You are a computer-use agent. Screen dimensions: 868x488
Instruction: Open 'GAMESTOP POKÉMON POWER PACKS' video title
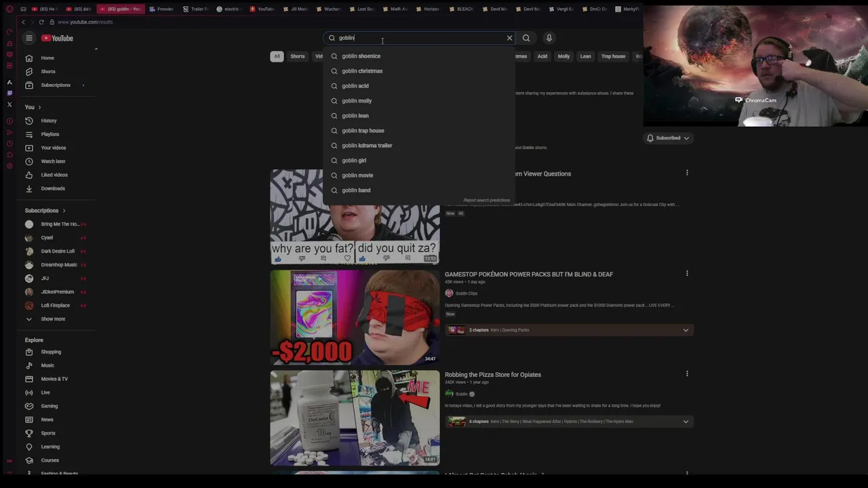click(x=528, y=274)
